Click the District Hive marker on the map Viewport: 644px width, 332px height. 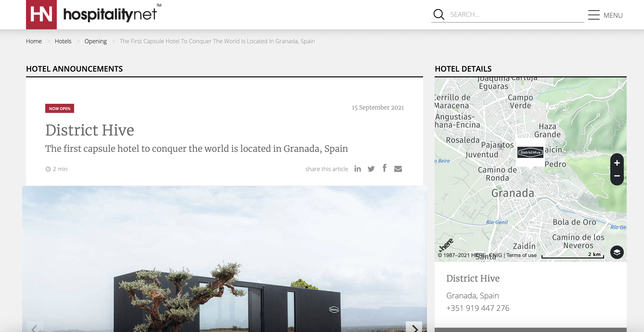[530, 153]
